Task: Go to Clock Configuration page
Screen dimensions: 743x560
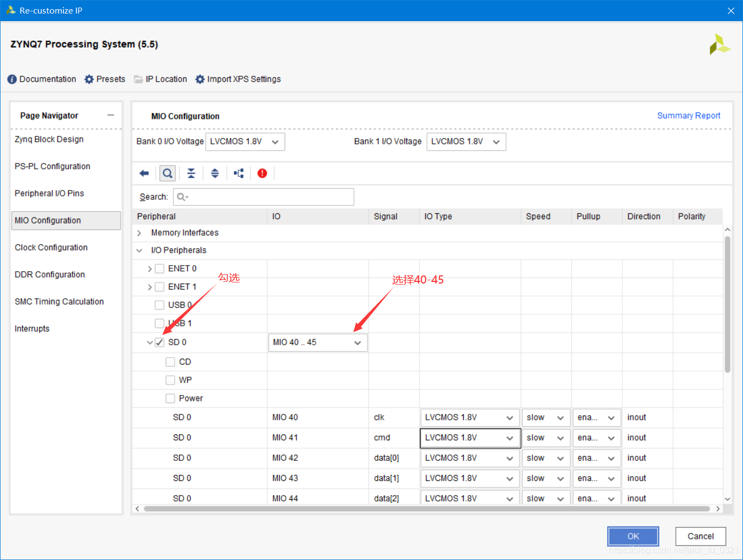Action: pos(51,247)
